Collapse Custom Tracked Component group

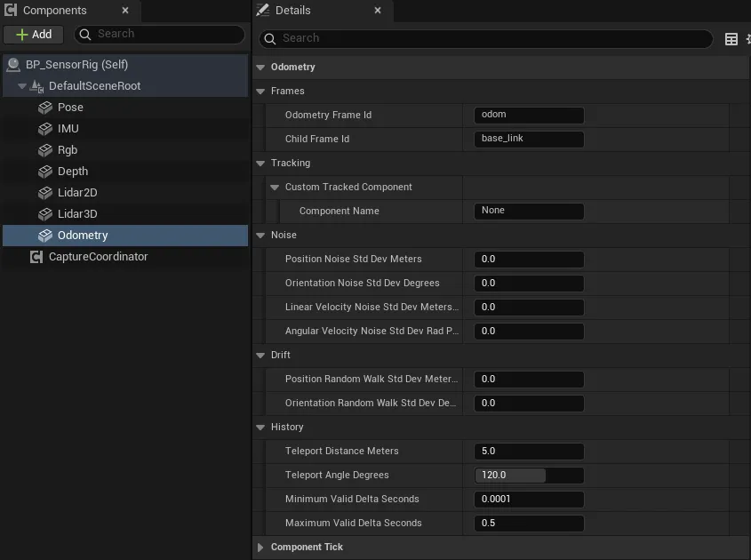[x=275, y=188]
